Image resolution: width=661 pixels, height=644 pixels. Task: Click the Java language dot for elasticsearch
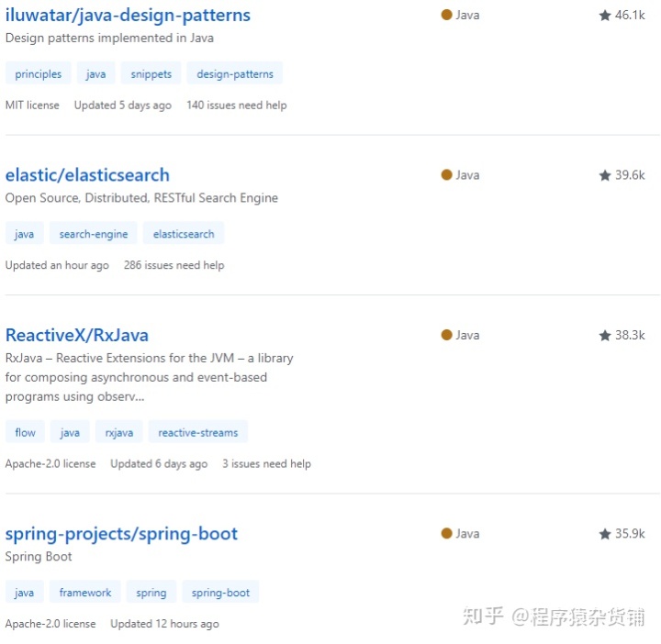[447, 175]
